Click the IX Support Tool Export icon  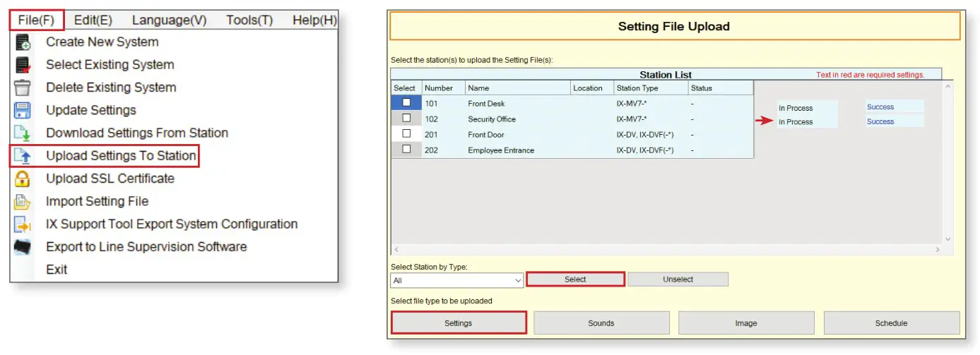pos(23,224)
